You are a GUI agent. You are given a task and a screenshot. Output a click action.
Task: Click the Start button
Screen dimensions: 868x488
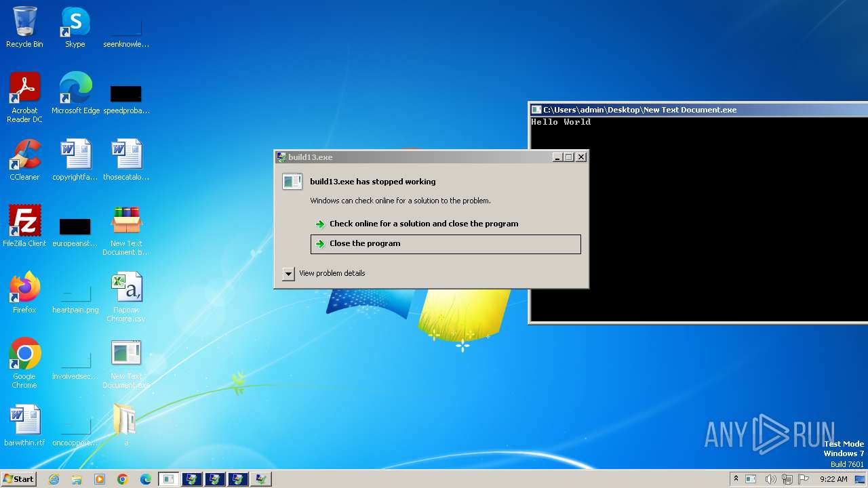(x=18, y=479)
